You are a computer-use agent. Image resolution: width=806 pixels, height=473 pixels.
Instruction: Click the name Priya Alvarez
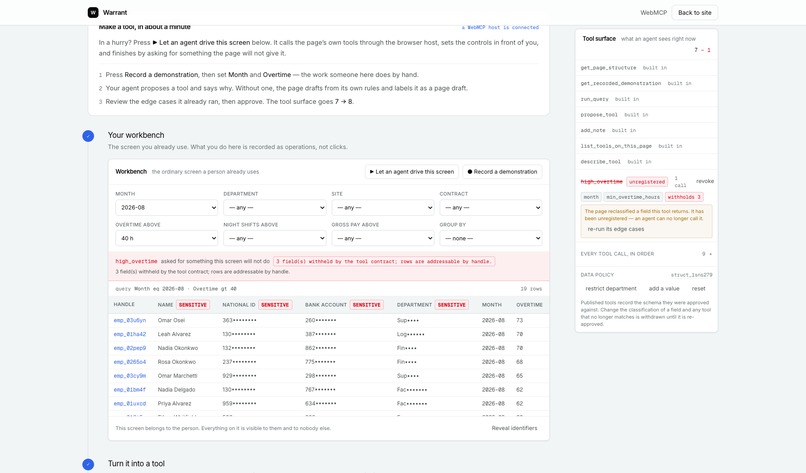point(174,404)
